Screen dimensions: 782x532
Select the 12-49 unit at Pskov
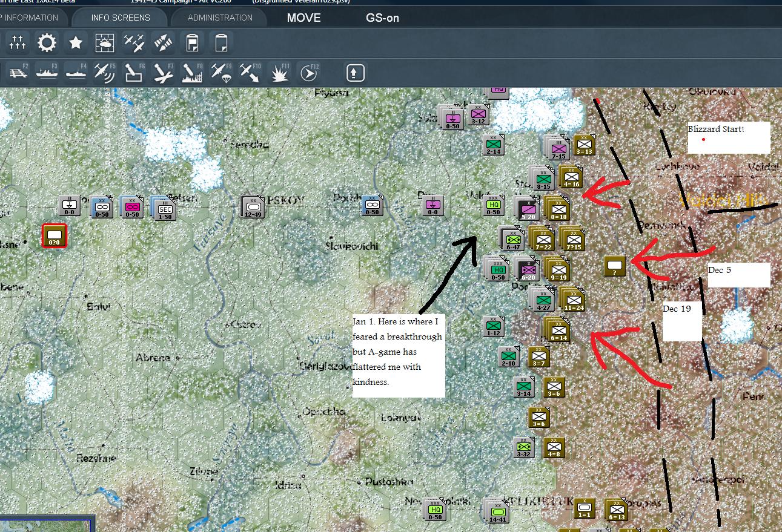point(253,207)
